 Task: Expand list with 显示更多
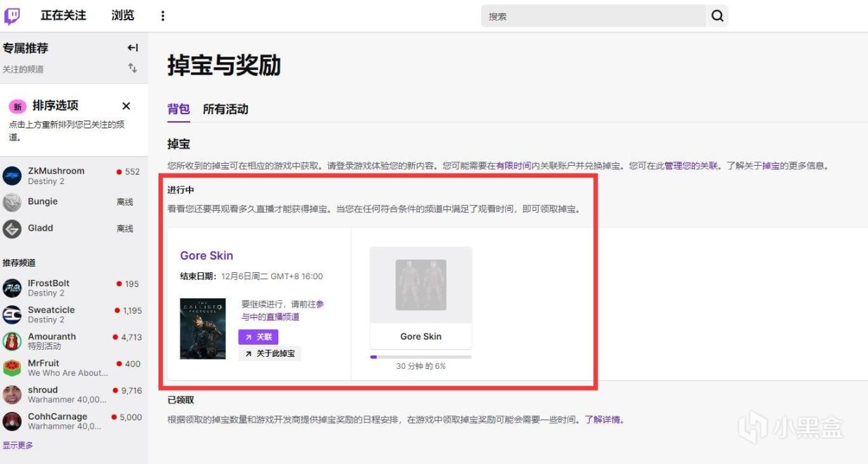18,446
